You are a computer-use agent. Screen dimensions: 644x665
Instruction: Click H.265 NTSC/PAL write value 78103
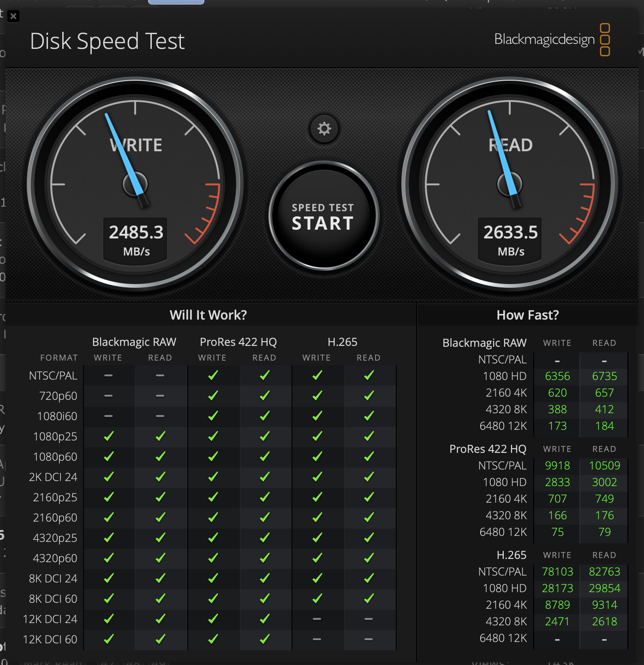(558, 572)
